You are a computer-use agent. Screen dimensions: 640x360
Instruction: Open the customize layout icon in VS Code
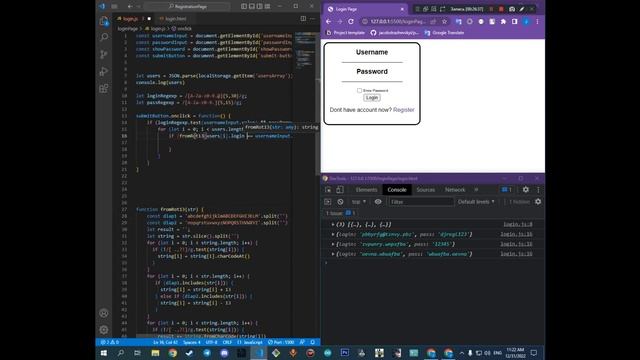267,6
